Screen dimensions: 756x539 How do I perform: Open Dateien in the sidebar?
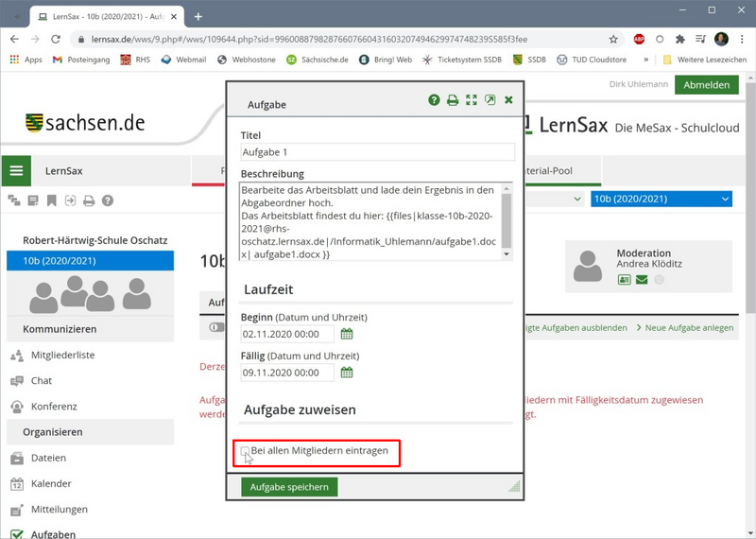(x=48, y=458)
